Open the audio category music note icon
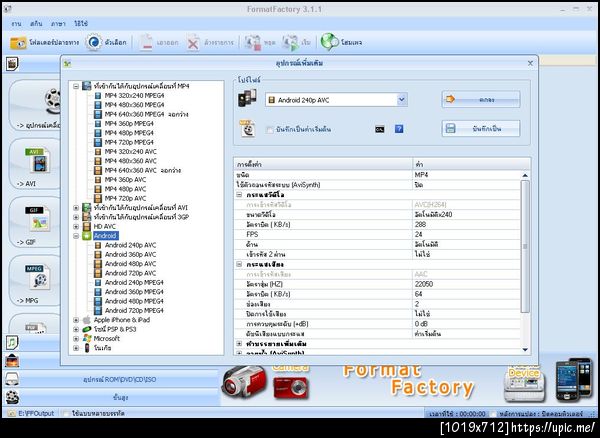Viewport: 600px width, 438px height. click(x=12, y=342)
